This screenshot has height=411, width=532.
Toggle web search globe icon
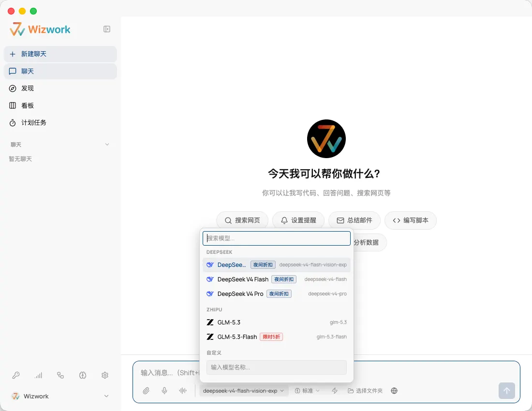click(x=394, y=391)
